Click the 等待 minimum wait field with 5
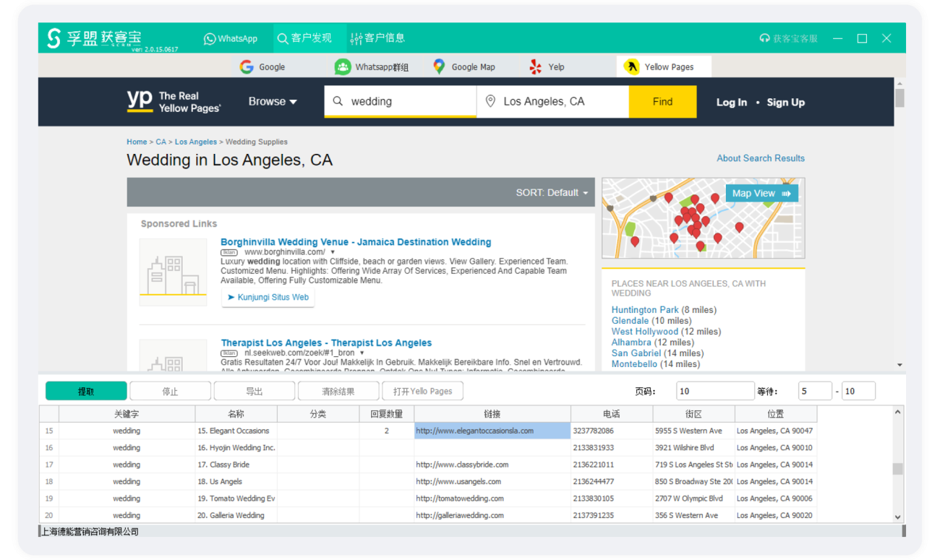This screenshot has width=940, height=560. pos(815,391)
